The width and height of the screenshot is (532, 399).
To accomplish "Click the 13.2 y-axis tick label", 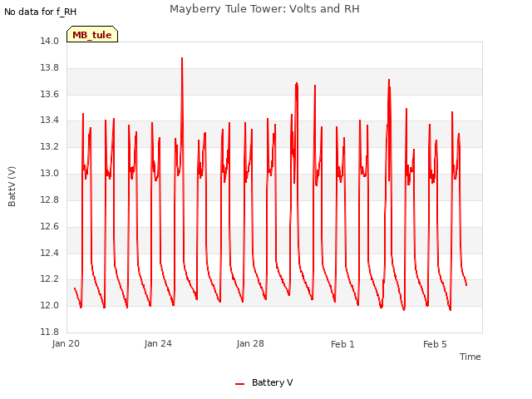I will (50, 146).
